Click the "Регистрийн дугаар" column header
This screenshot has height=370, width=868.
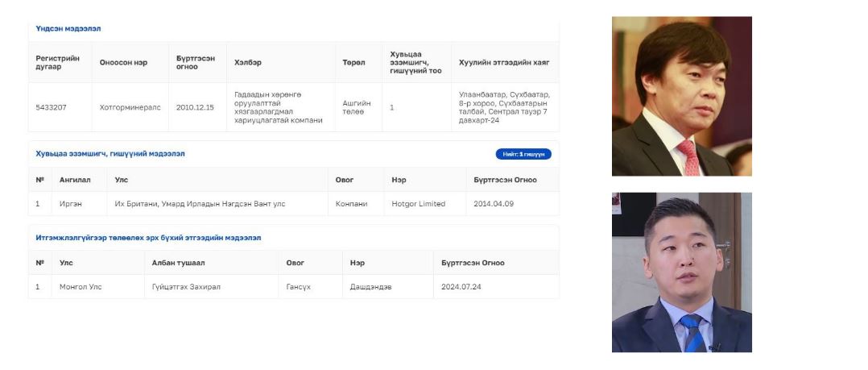(x=58, y=62)
